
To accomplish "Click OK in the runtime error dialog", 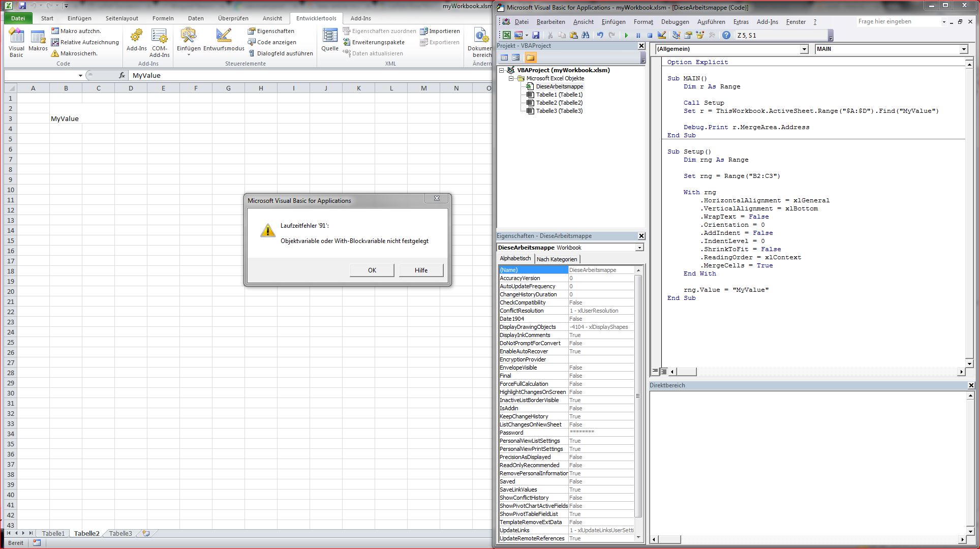I will pos(372,270).
